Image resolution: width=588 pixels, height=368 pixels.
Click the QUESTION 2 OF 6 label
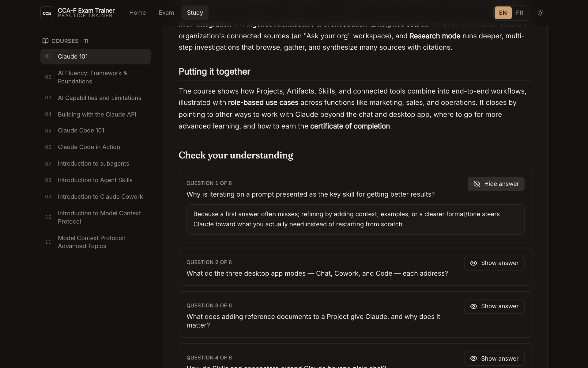209,263
